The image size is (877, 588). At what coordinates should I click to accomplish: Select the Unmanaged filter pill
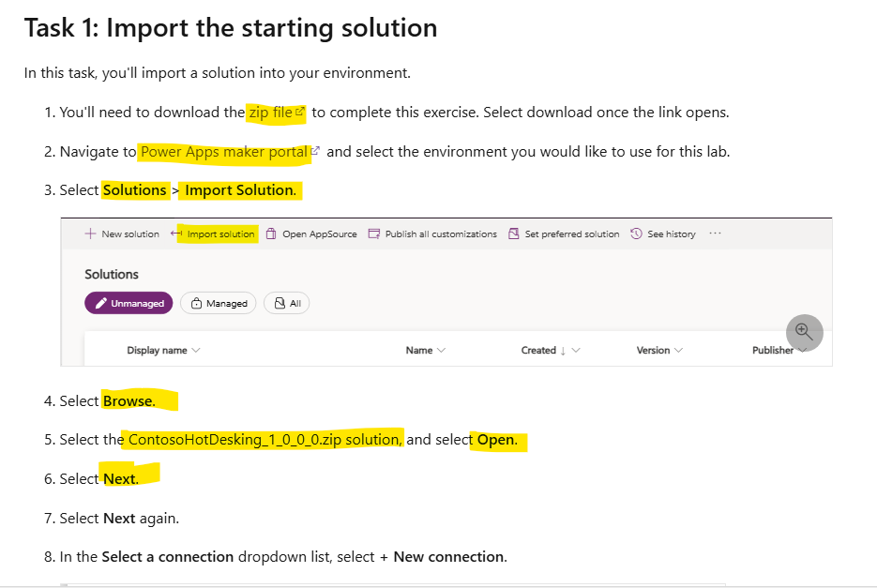point(129,303)
